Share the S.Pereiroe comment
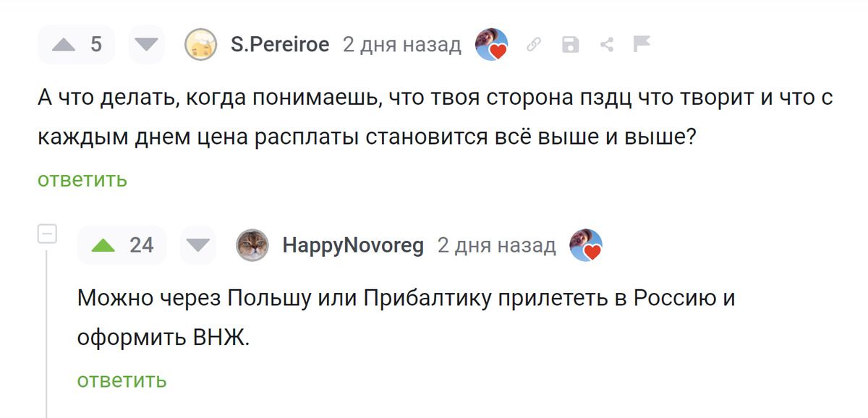This screenshot has height=418, width=868. click(x=607, y=45)
